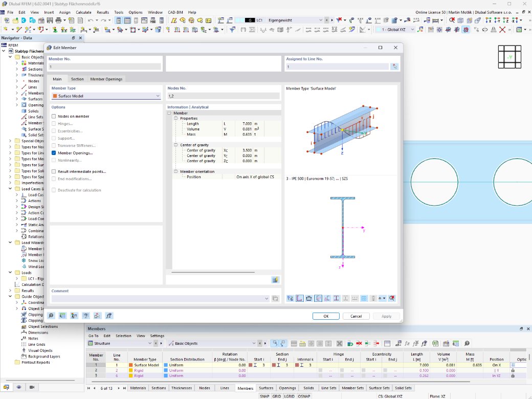Click the OK button
Screen dimensions: 532x399
click(326, 316)
